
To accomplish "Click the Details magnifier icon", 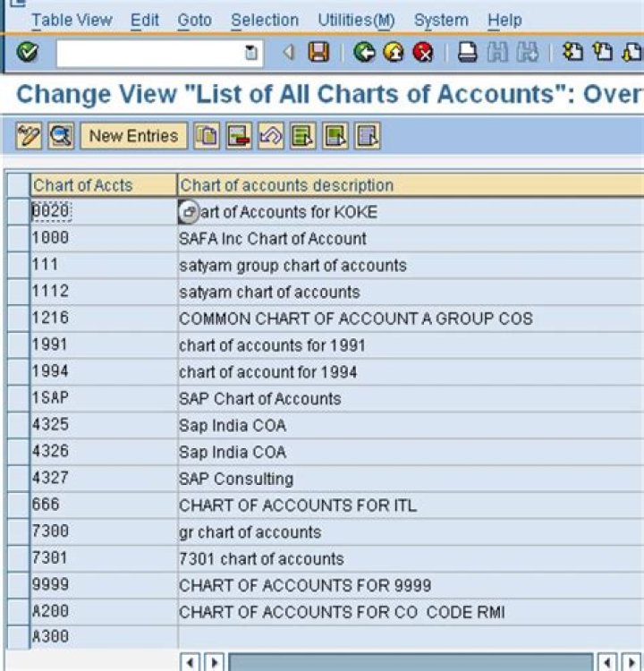I will tap(61, 136).
